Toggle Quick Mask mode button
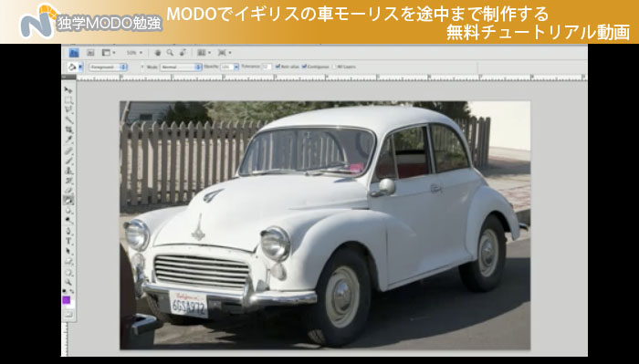 click(x=68, y=314)
